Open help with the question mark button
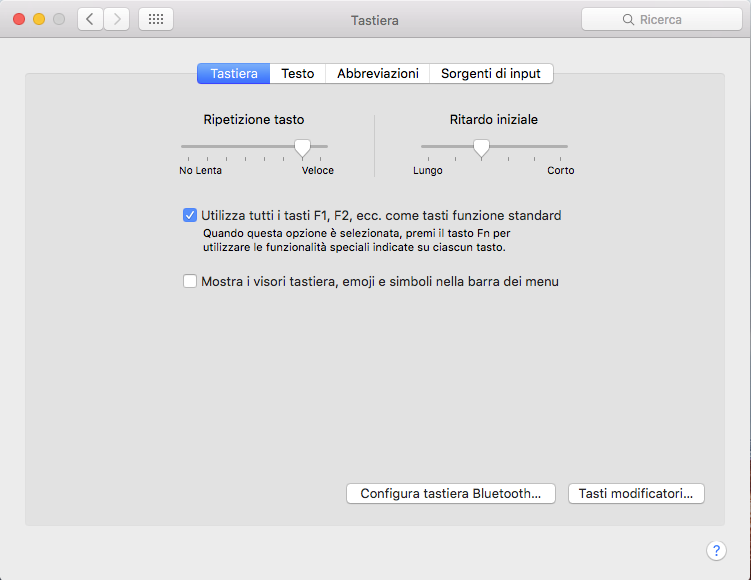Viewport: 751px width, 580px height. pyautogui.click(x=716, y=550)
